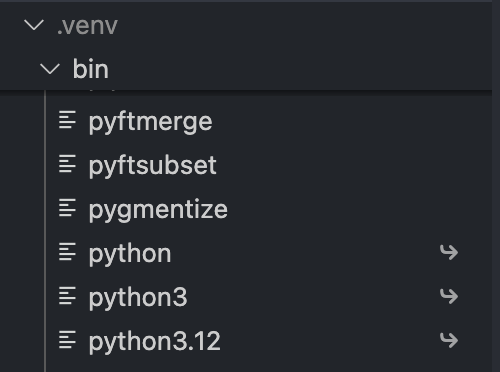Click the python file icon
The width and height of the screenshot is (500, 372).
click(67, 252)
